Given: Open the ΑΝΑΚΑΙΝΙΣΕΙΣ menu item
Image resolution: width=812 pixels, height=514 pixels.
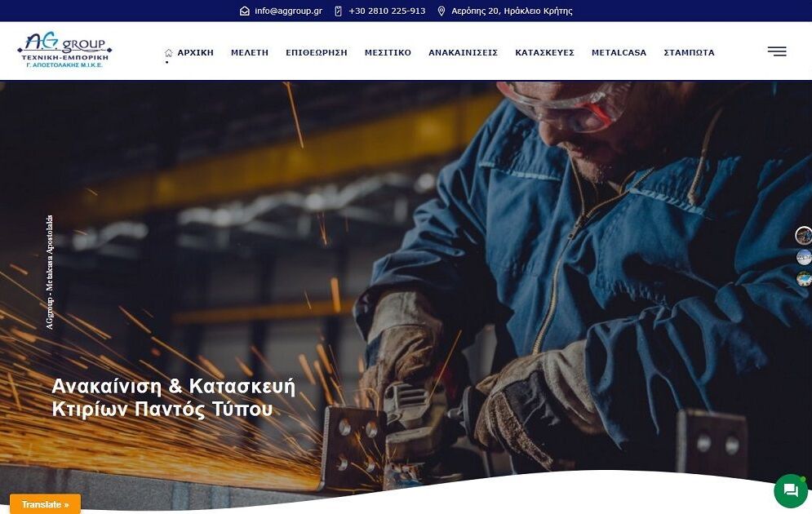Looking at the screenshot, I should (463, 53).
